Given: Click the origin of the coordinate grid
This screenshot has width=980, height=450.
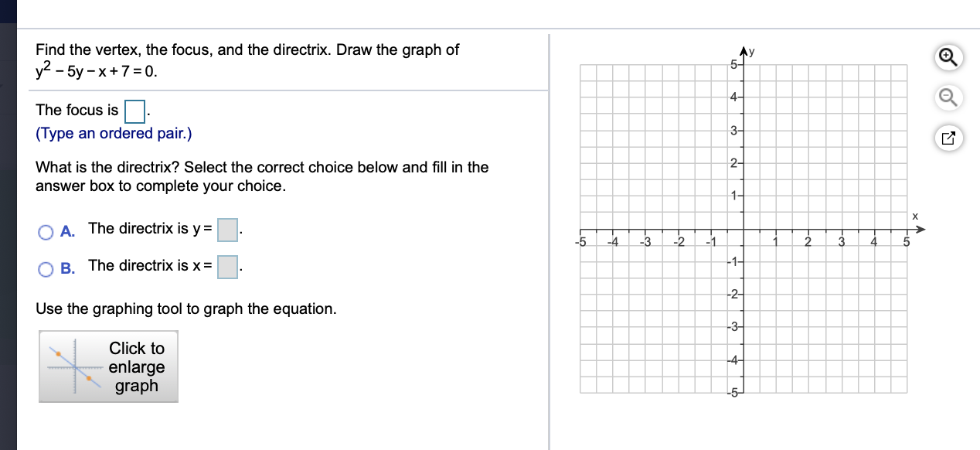Looking at the screenshot, I should [743, 228].
